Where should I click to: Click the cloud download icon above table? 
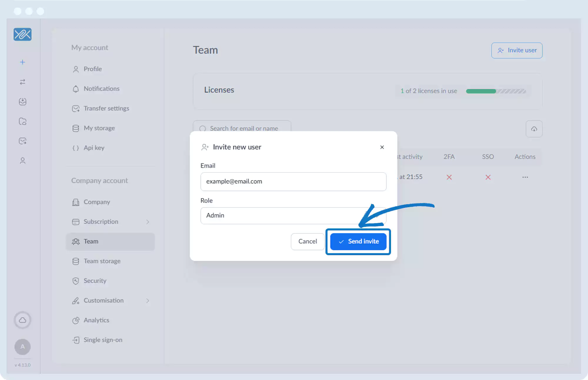point(534,129)
